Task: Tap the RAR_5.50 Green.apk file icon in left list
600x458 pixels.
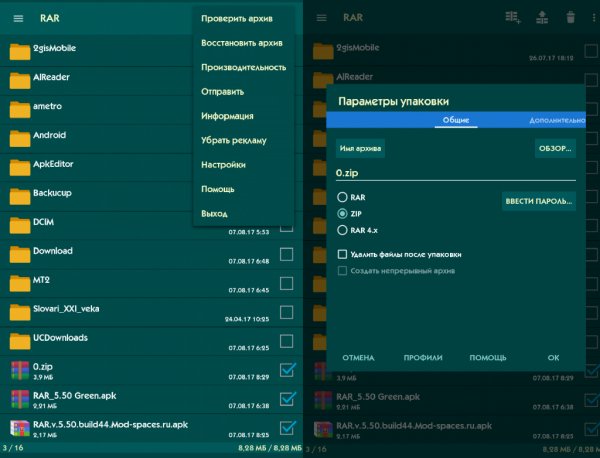Action: [20, 399]
